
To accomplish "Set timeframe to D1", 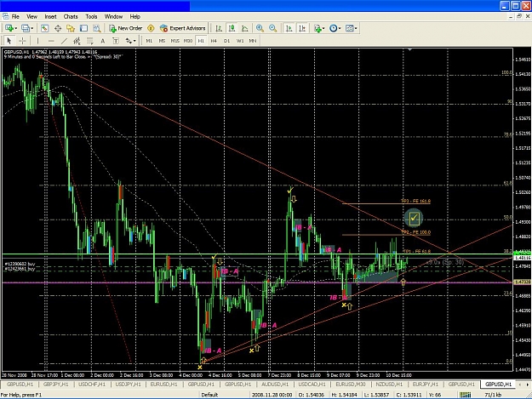I will pyautogui.click(x=226, y=41).
